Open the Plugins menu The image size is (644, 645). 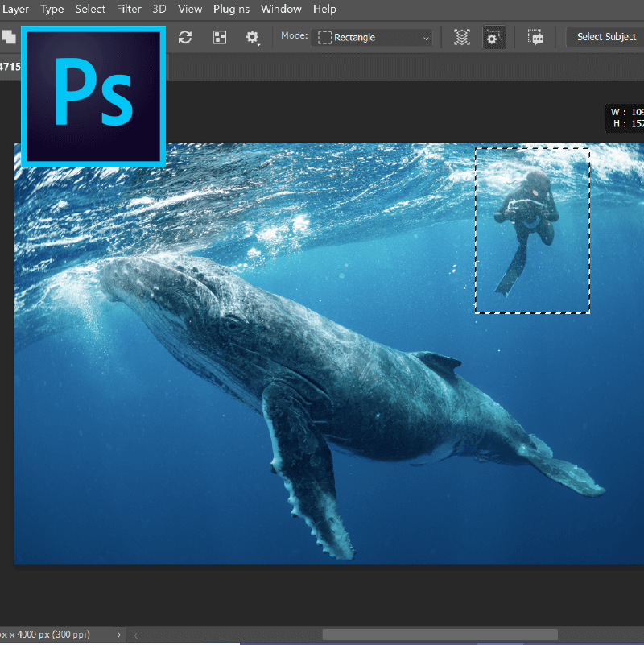click(x=231, y=9)
